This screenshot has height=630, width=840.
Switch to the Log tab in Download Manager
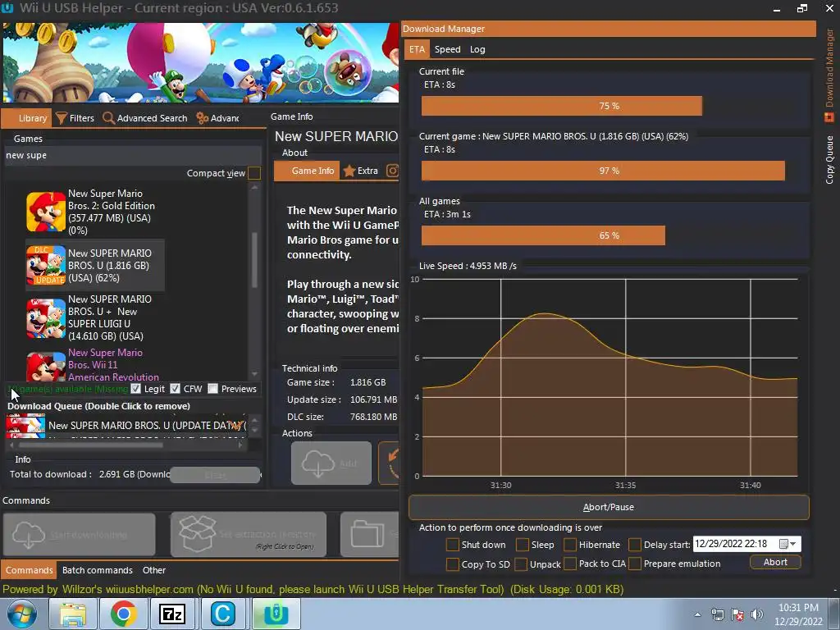477,49
